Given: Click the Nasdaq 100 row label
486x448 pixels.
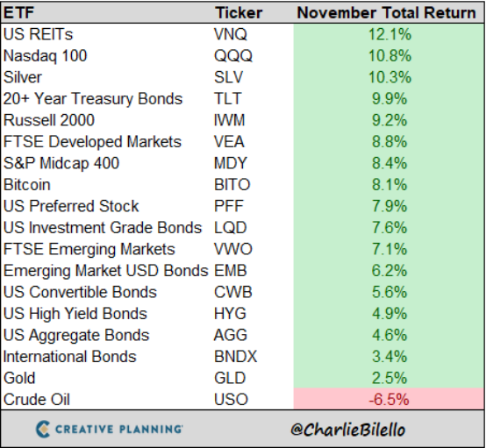Looking at the screenshot, I should [x=46, y=56].
